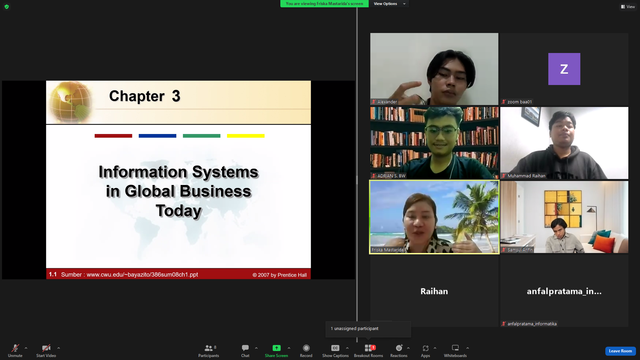The height and width of the screenshot is (360, 640).
Task: Select Samsul Arifin's video tile
Action: 564,217
